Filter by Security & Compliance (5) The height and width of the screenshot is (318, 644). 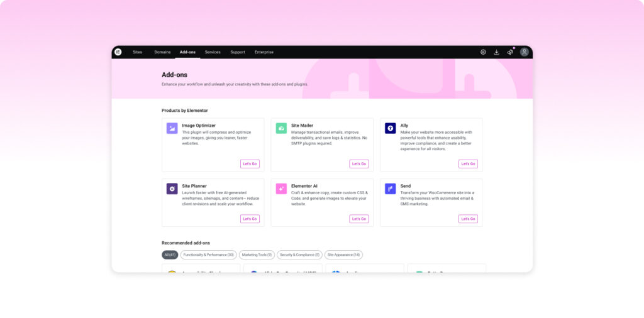tap(299, 255)
